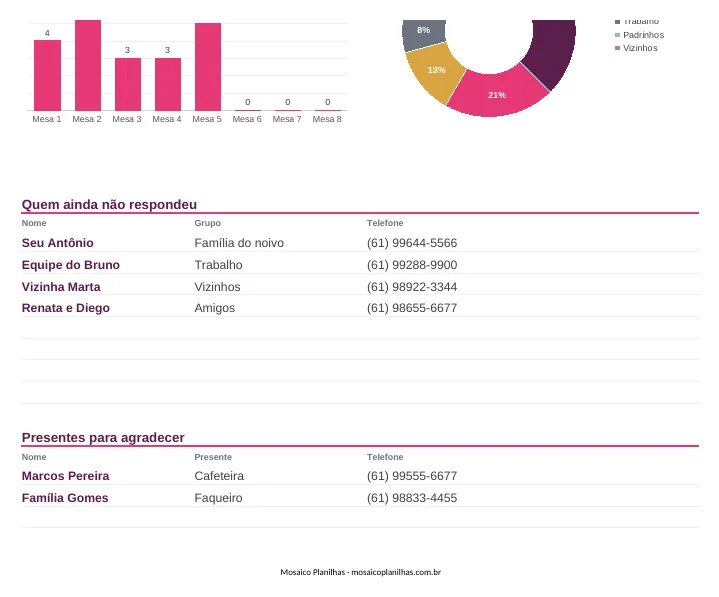Click the Mesa 1 bar in chart
The width and height of the screenshot is (719, 597).
pyautogui.click(x=47, y=75)
